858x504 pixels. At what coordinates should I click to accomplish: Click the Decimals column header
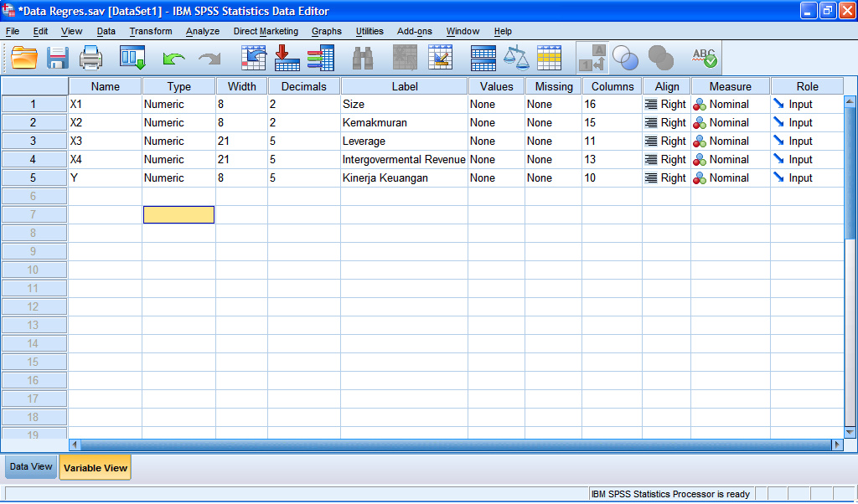click(303, 86)
